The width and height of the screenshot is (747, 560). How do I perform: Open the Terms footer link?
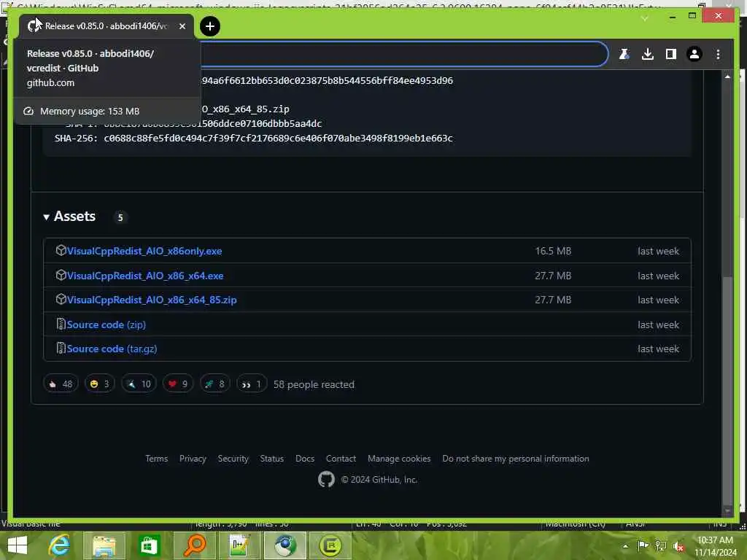(156, 459)
